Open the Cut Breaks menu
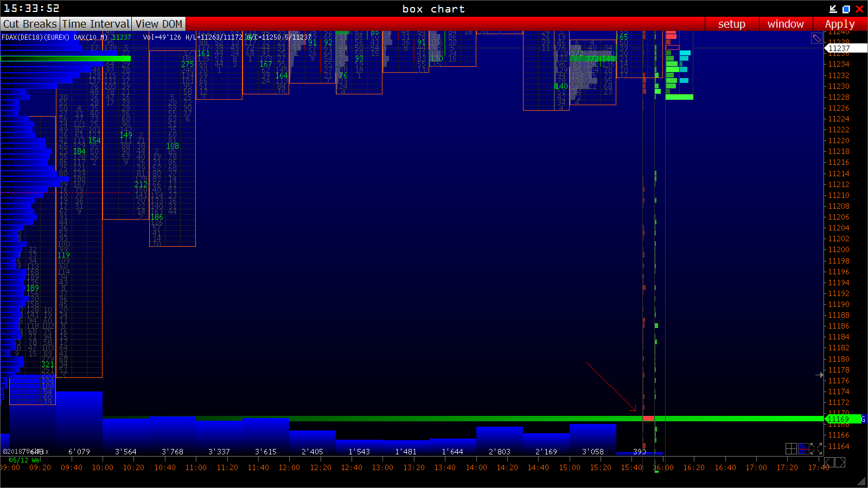 point(30,24)
